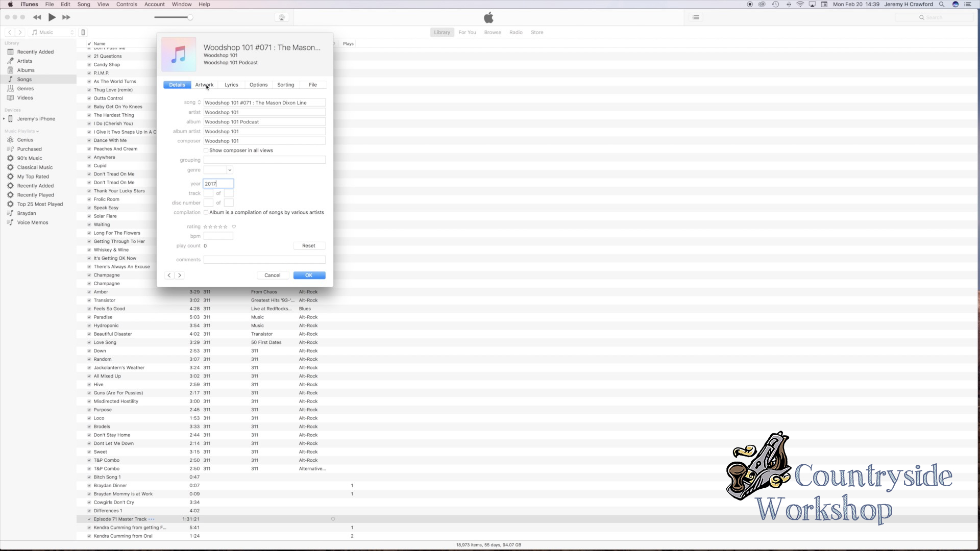Open the For You section
Viewport: 980px width, 551px height.
click(467, 32)
